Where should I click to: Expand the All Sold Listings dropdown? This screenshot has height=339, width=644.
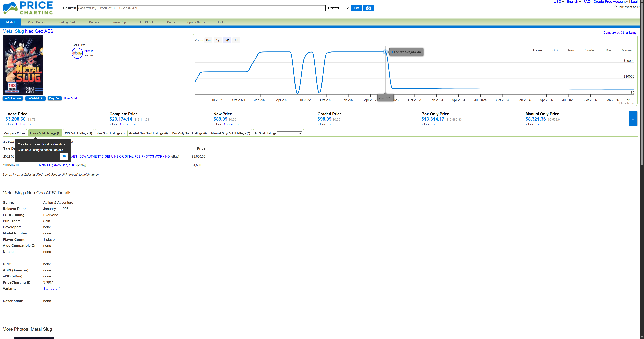pos(289,133)
